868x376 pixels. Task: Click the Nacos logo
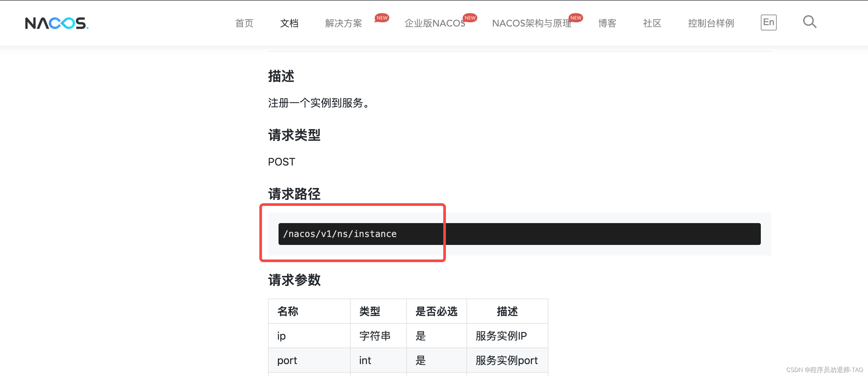(57, 23)
